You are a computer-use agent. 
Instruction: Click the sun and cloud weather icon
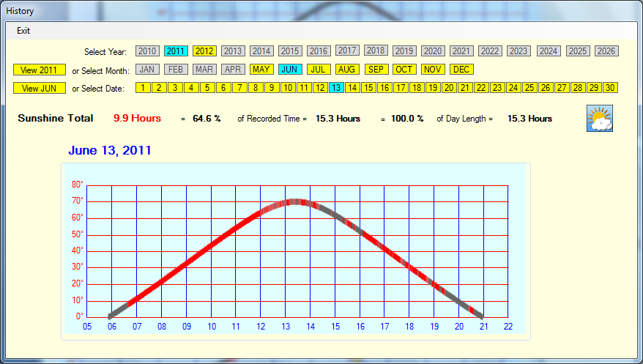tap(600, 118)
